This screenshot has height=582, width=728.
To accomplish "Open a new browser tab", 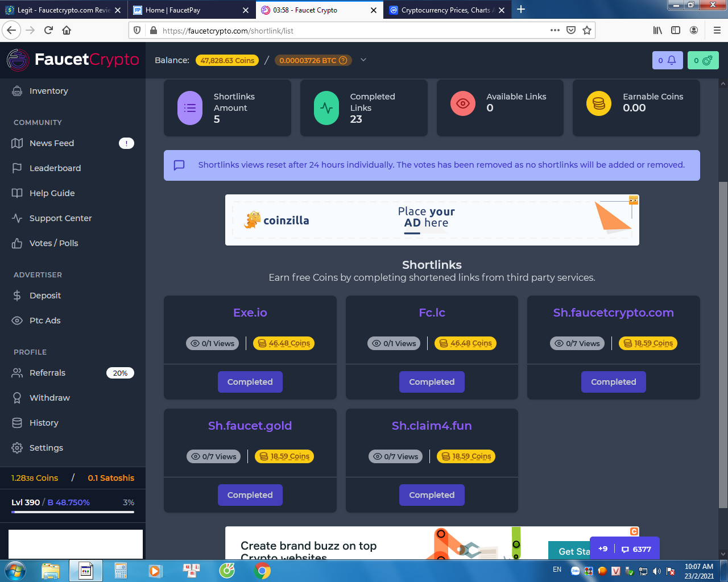I will click(521, 10).
